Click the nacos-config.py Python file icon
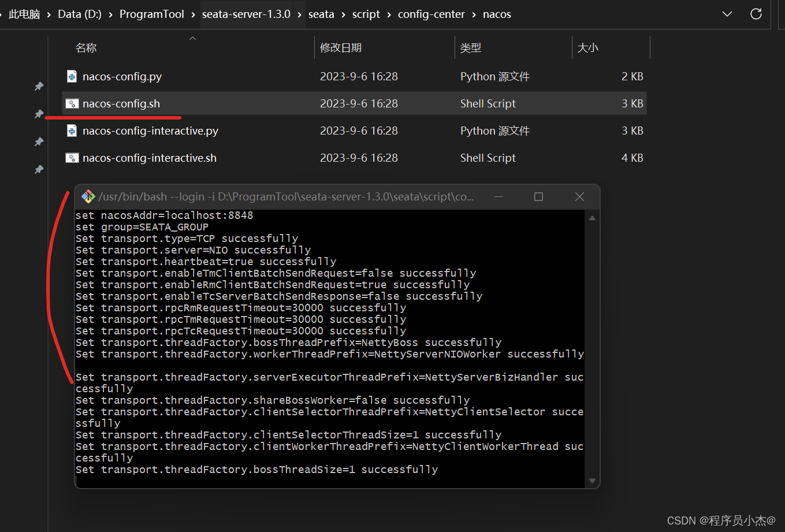785x532 pixels. coord(72,76)
